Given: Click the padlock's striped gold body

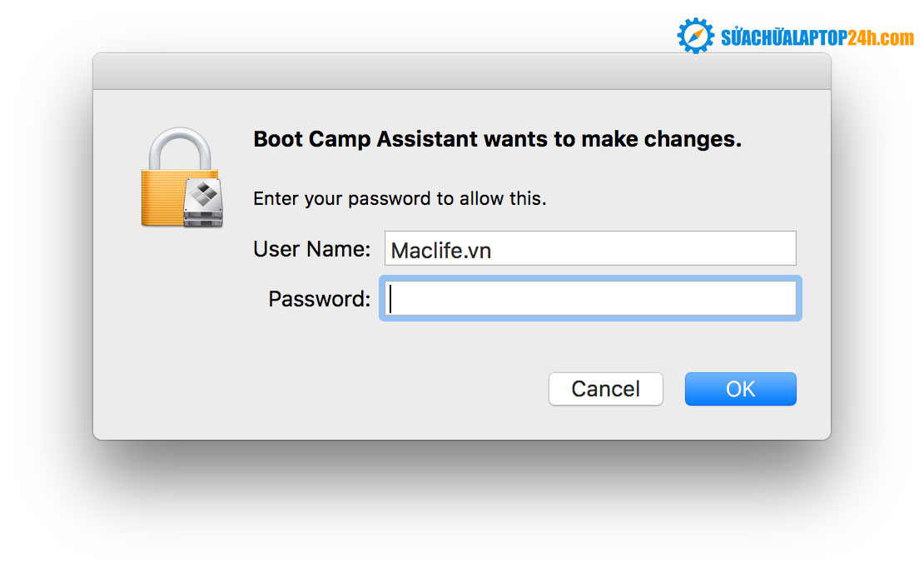Looking at the screenshot, I should 163,198.
